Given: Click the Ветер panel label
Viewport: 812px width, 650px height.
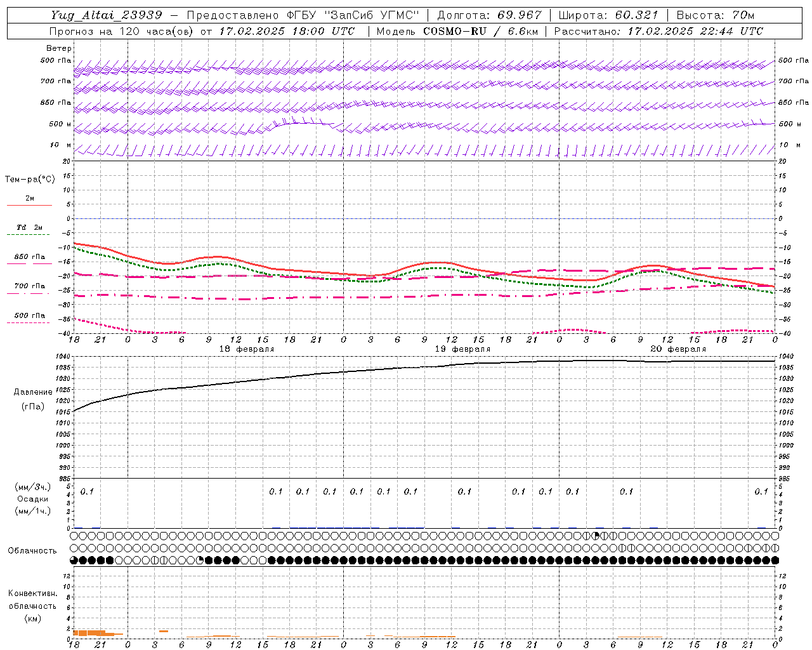Looking at the screenshot, I should 59,48.
